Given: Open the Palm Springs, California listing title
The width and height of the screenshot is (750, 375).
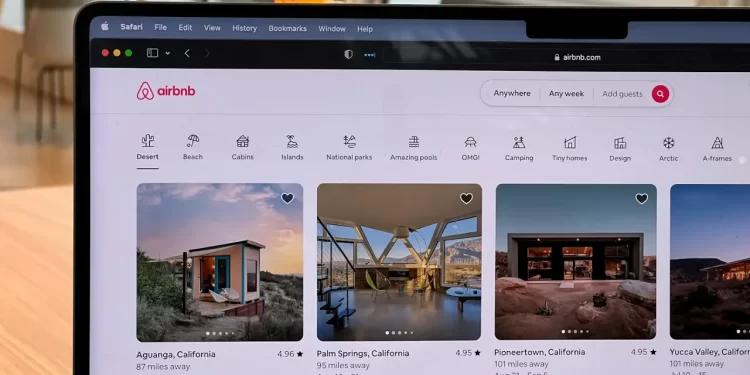Looking at the screenshot, I should tap(363, 353).
